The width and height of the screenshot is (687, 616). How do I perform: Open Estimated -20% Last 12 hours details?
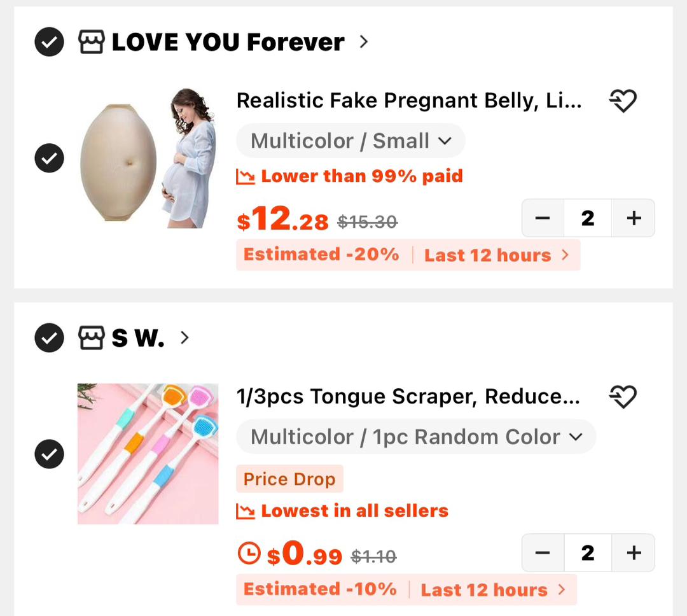(x=408, y=255)
